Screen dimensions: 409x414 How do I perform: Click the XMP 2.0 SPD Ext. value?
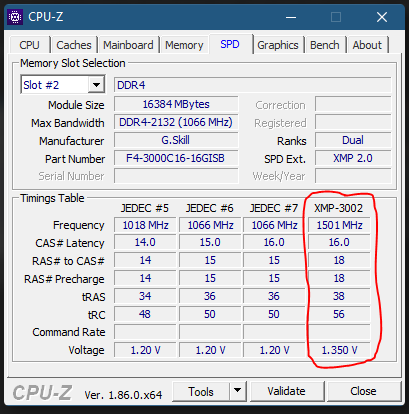coord(353,158)
